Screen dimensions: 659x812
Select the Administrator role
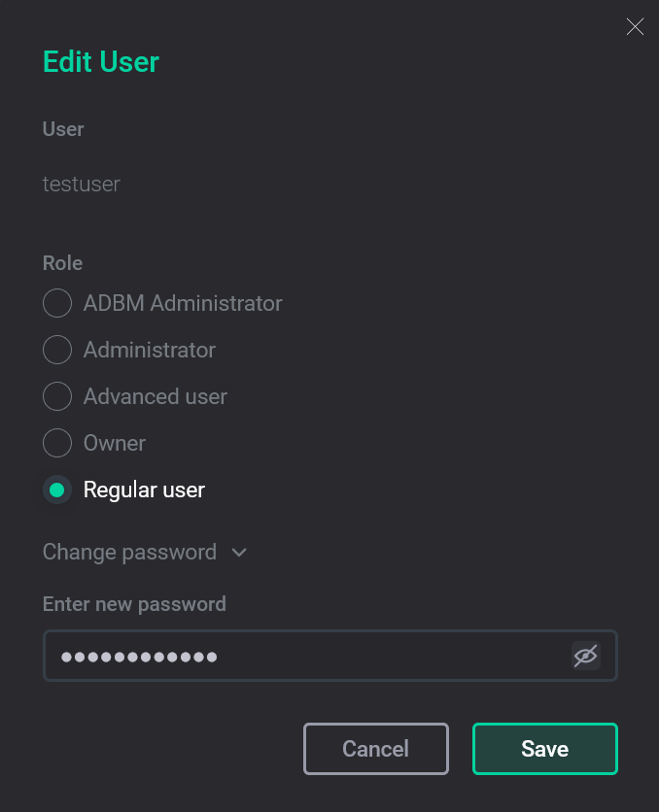[x=57, y=350]
